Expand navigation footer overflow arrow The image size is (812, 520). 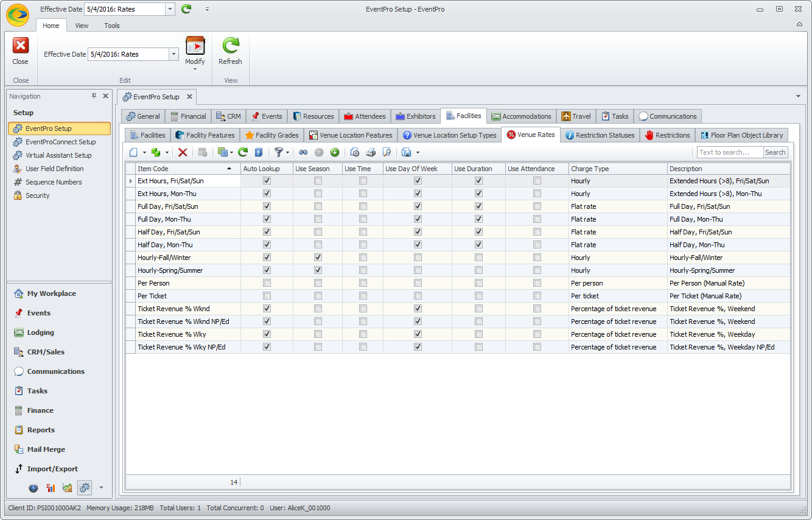click(101, 488)
